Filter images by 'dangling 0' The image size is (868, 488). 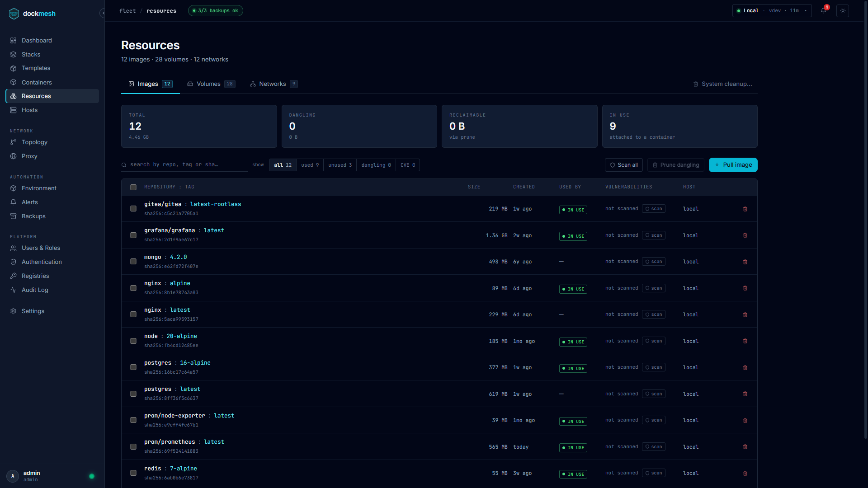click(x=376, y=165)
